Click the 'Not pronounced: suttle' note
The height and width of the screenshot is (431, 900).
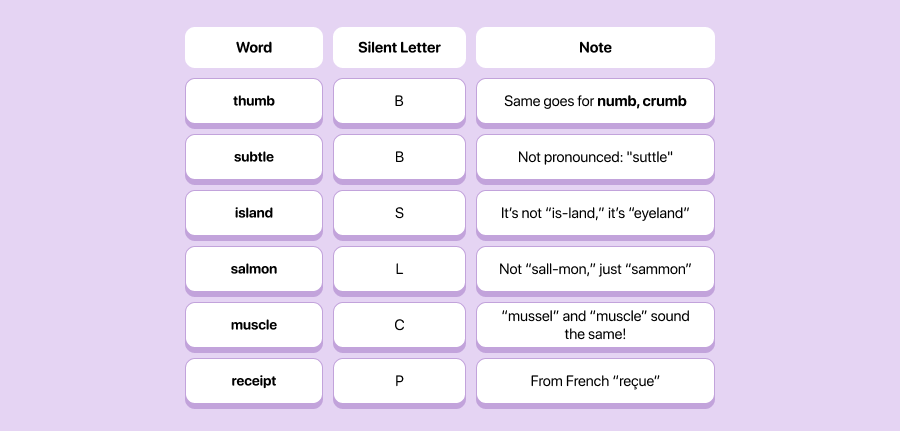(x=595, y=157)
